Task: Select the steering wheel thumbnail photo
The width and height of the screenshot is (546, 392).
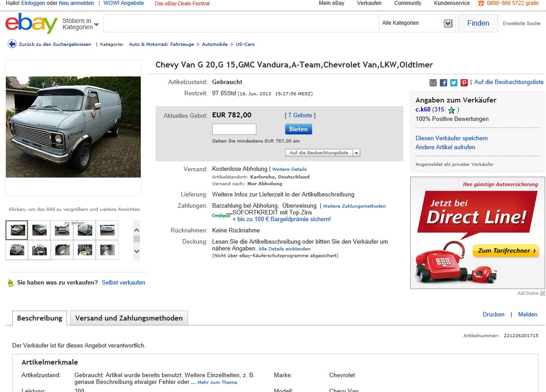Action: pos(39,250)
